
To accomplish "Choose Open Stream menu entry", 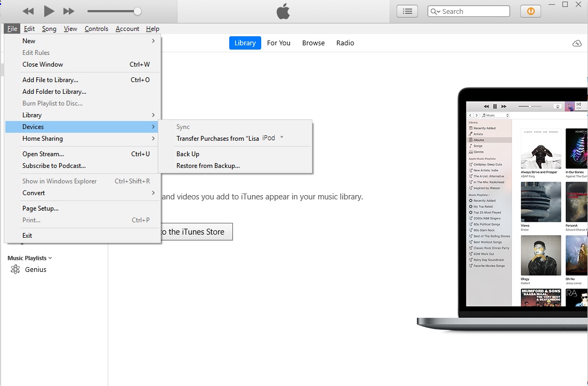I will (x=83, y=154).
